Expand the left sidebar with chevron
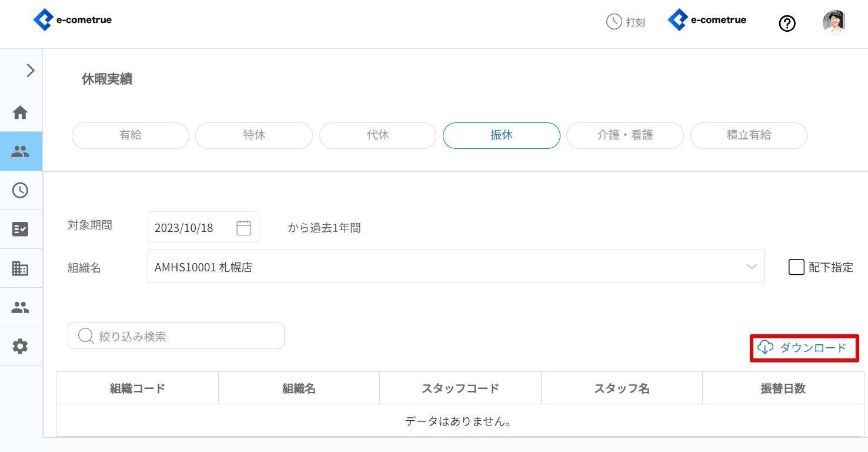 point(30,71)
